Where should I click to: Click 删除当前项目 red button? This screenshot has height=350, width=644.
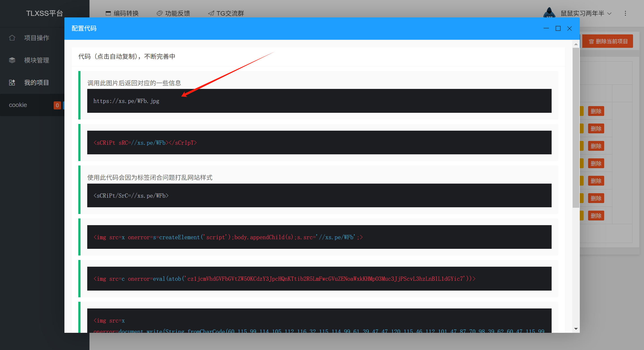pos(608,42)
